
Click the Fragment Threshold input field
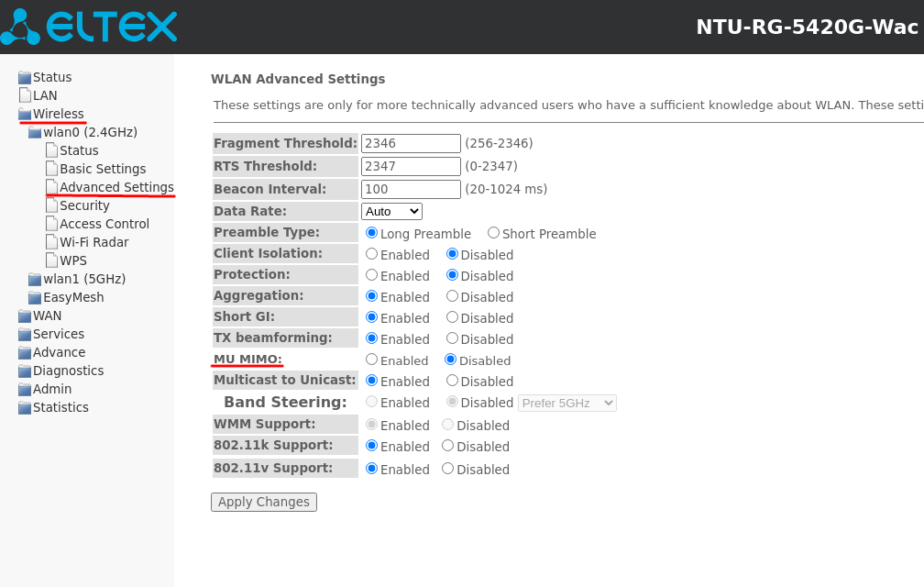point(411,143)
